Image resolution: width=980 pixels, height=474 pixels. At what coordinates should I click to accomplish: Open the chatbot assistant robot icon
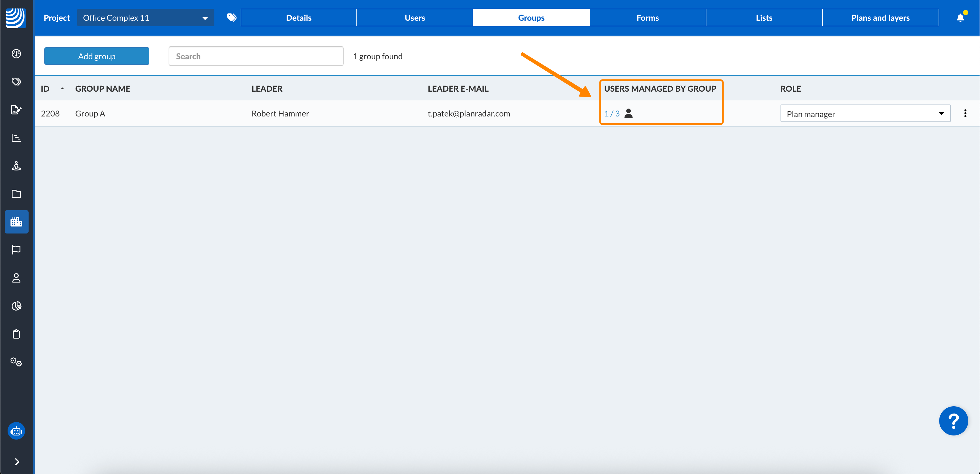(16, 431)
